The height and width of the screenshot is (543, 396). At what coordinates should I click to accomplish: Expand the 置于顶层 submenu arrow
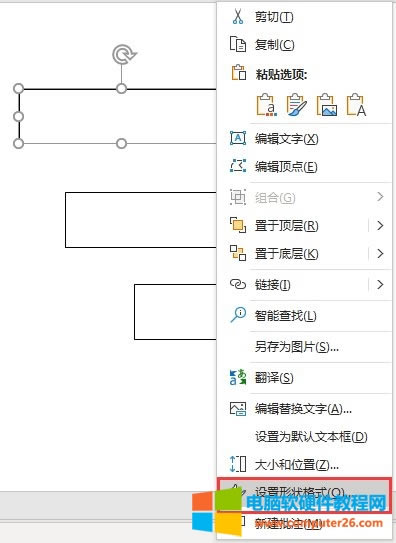coord(380,226)
